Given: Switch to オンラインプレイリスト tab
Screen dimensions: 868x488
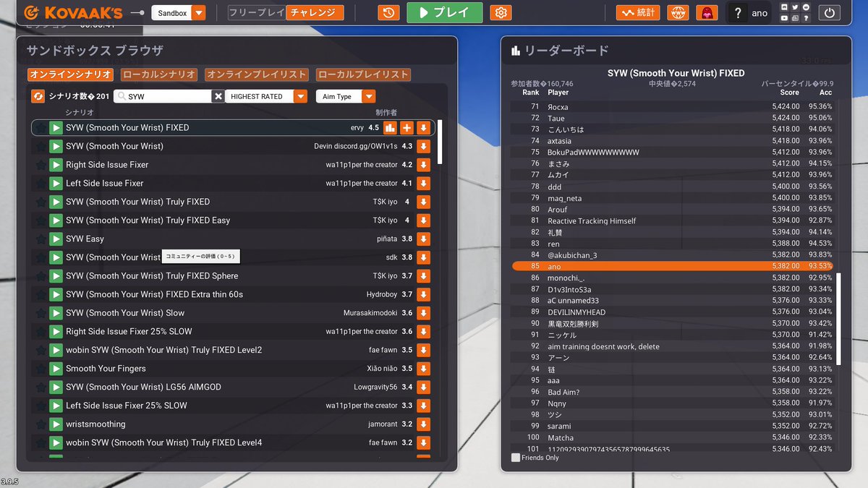Looking at the screenshot, I should (x=257, y=74).
